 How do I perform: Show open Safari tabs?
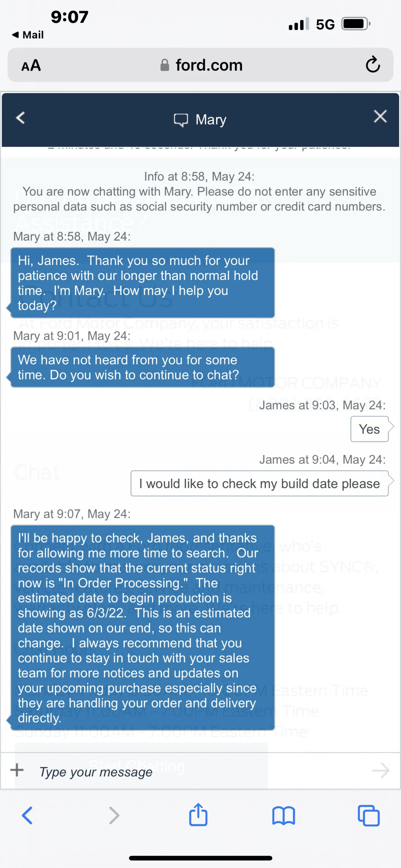368,816
